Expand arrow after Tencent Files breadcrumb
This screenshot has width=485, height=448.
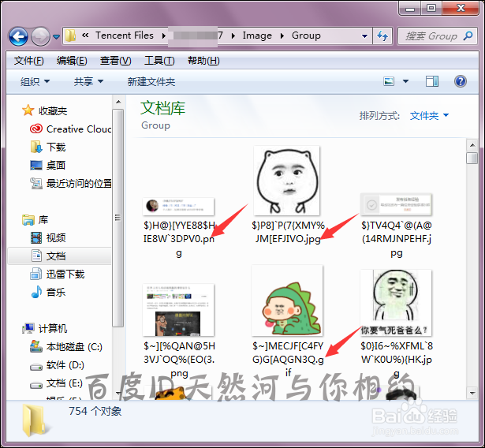pyautogui.click(x=163, y=36)
